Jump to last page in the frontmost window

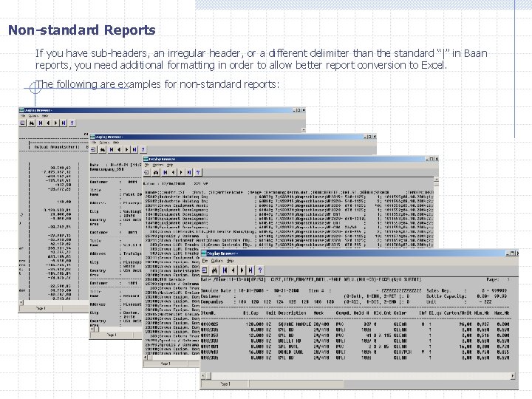point(250,270)
